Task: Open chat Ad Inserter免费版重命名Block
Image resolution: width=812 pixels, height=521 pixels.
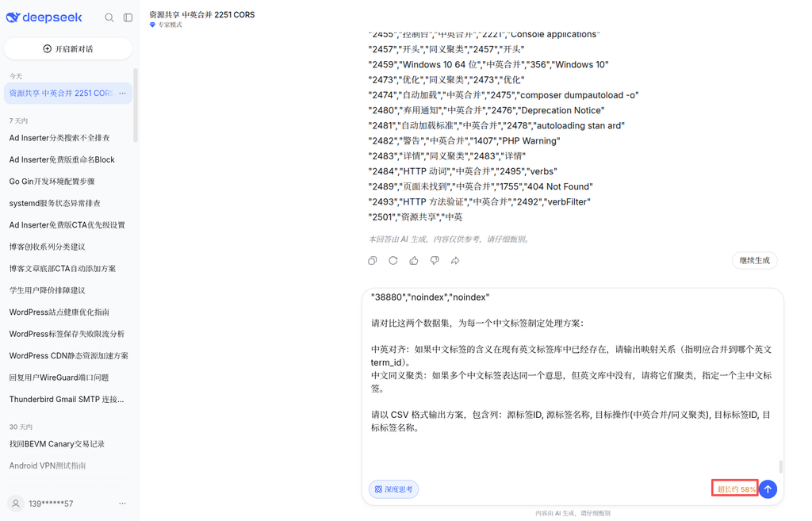Action: tap(62, 159)
